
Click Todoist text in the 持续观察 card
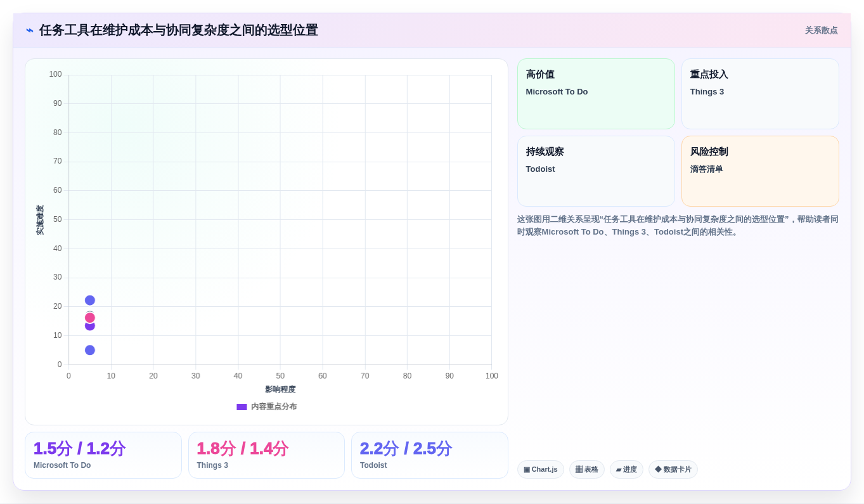pos(540,169)
